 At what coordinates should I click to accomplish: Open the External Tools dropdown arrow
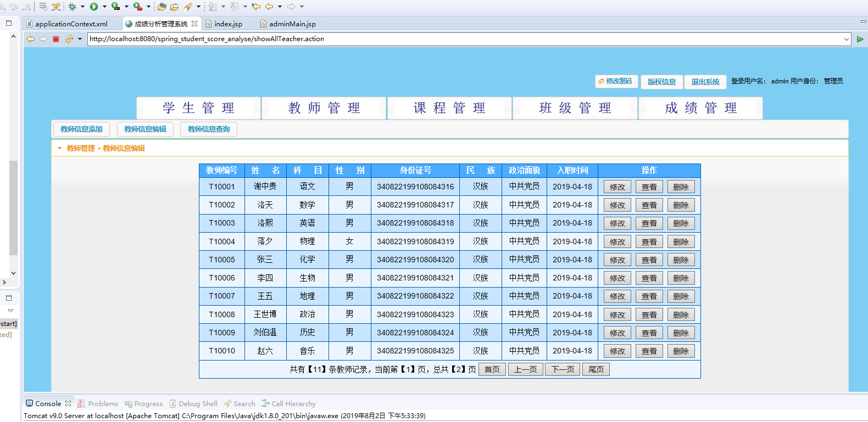(148, 7)
